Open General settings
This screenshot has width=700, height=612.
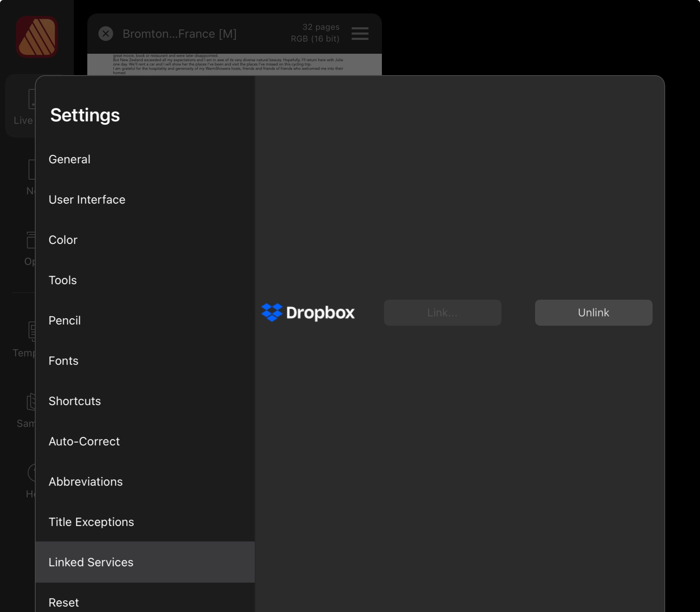[x=145, y=160]
